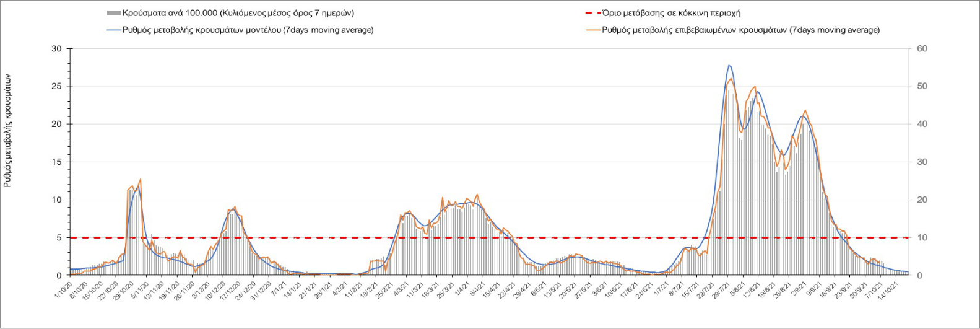Click the 15 tick label on left axis
Image resolution: width=980 pixels, height=329 pixels.
[57, 162]
